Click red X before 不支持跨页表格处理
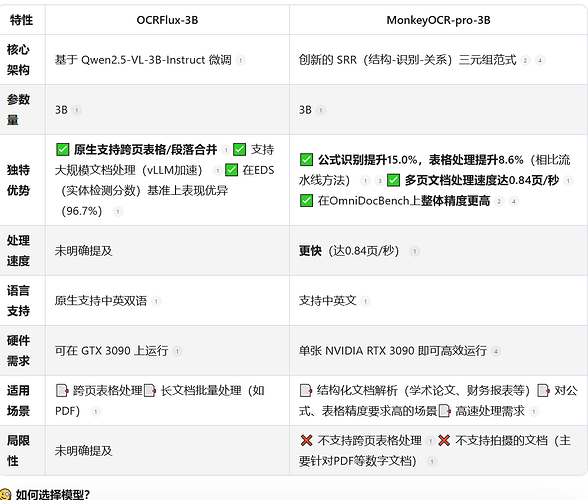Image resolution: width=588 pixels, height=500 pixels. tap(306, 440)
